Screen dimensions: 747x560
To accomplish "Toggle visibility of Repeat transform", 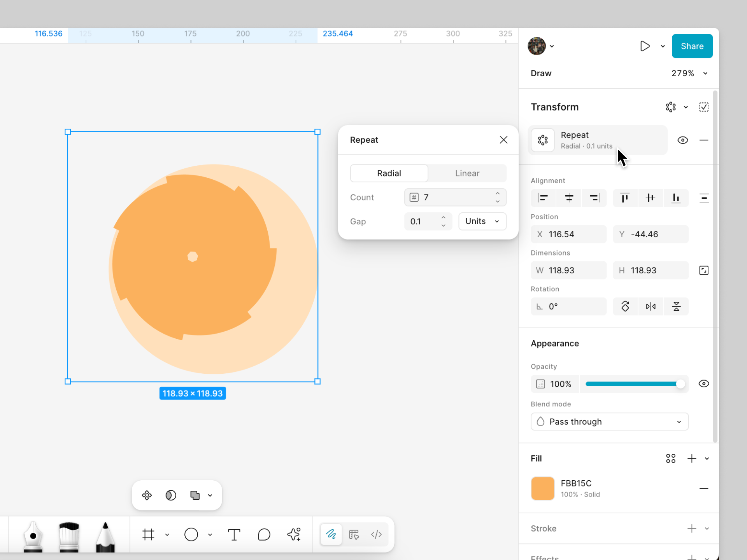I will coord(683,140).
